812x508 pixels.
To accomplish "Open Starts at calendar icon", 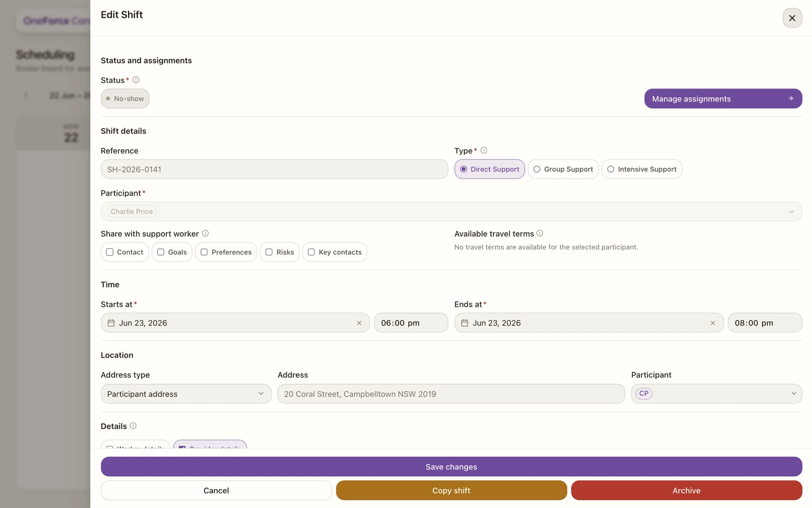I will (x=111, y=323).
